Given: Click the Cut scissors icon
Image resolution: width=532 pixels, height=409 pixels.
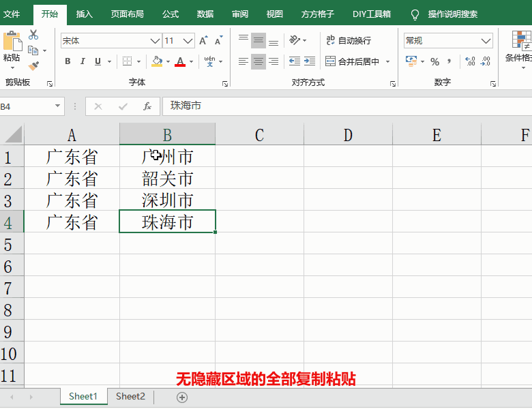Looking at the screenshot, I should (x=33, y=35).
